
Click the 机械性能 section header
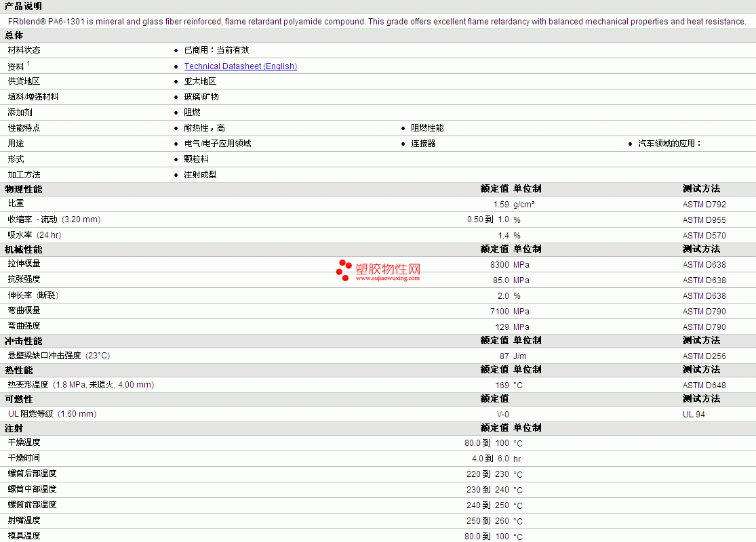click(23, 249)
